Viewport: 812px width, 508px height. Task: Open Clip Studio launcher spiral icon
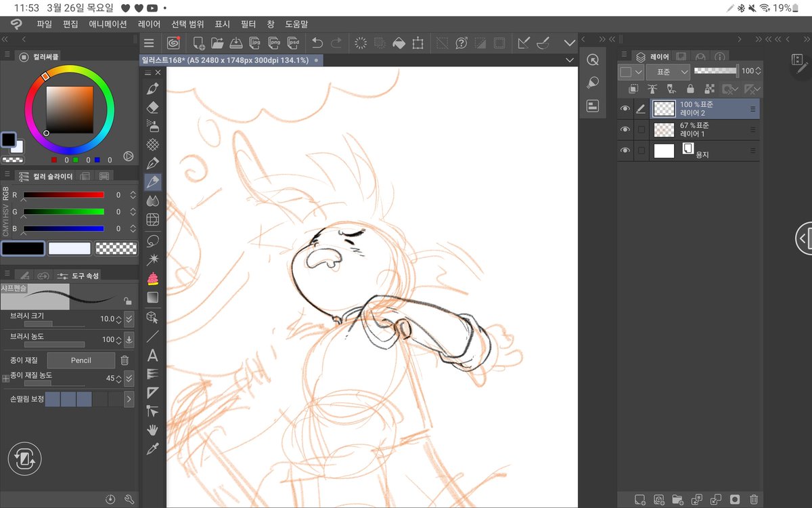(173, 43)
